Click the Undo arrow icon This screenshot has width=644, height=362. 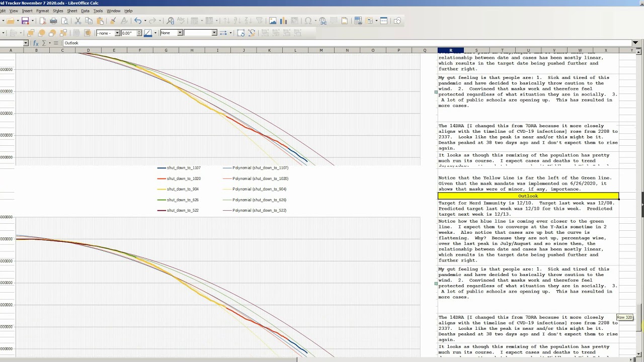(137, 21)
